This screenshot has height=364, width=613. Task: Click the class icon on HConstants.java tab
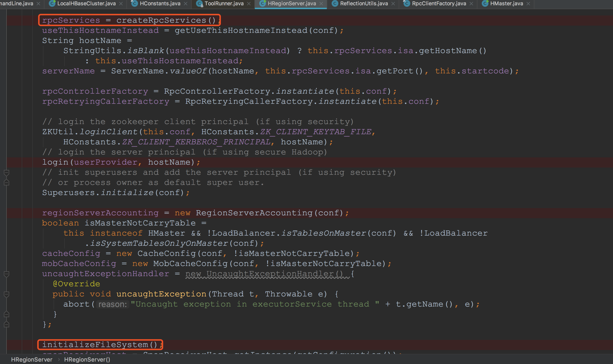click(134, 3)
